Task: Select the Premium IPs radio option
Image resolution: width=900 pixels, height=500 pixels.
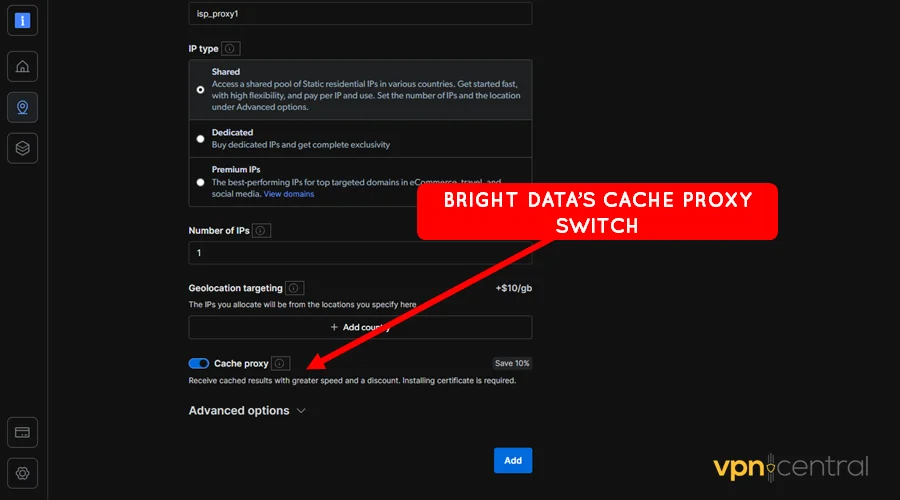Action: [200, 183]
